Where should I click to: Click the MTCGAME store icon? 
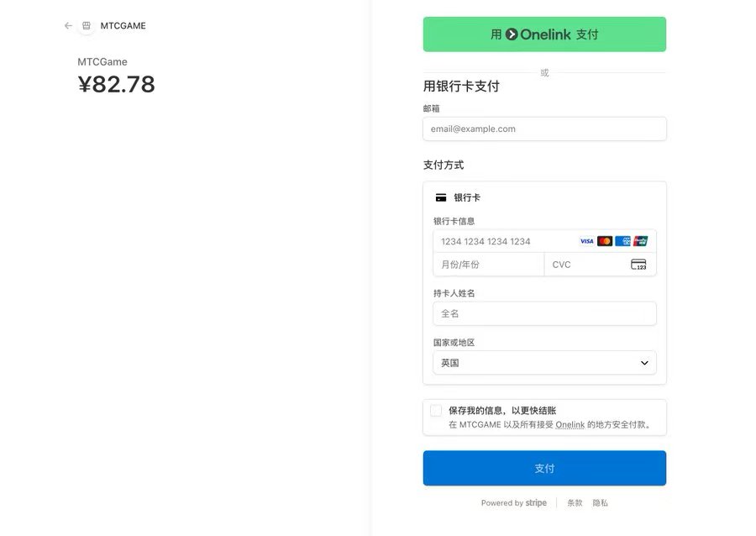click(x=87, y=25)
